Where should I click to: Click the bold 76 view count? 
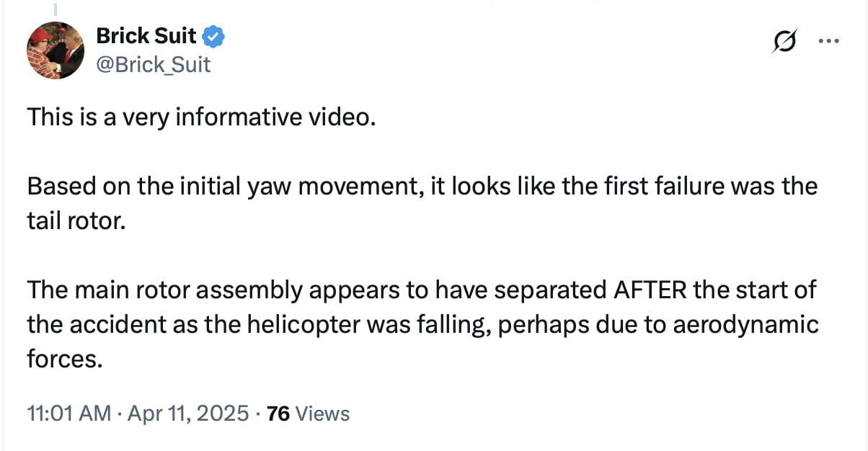pos(278,414)
